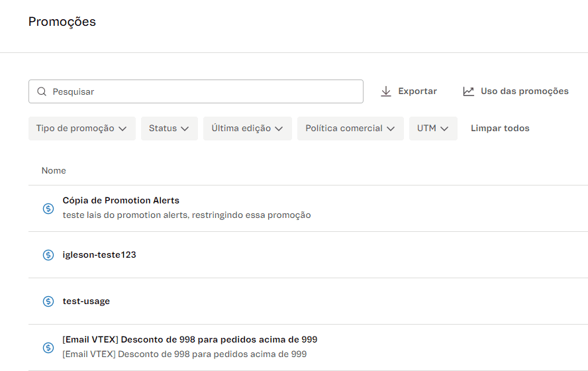This screenshot has width=588, height=371.
Task: Click dollar icon beside igleson-teste123
Action: tap(48, 255)
